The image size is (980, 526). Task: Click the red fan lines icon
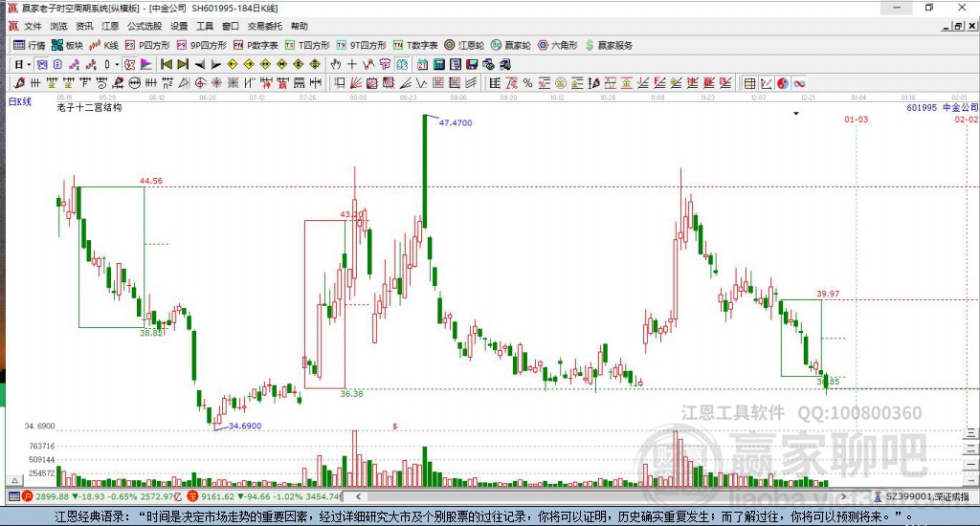pyautogui.click(x=355, y=83)
